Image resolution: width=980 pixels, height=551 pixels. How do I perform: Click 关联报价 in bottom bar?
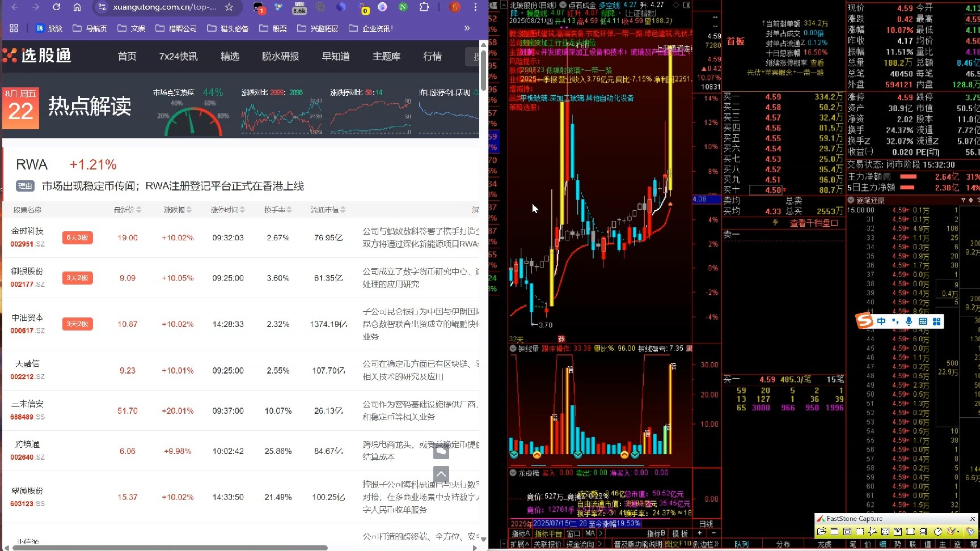pos(547,544)
